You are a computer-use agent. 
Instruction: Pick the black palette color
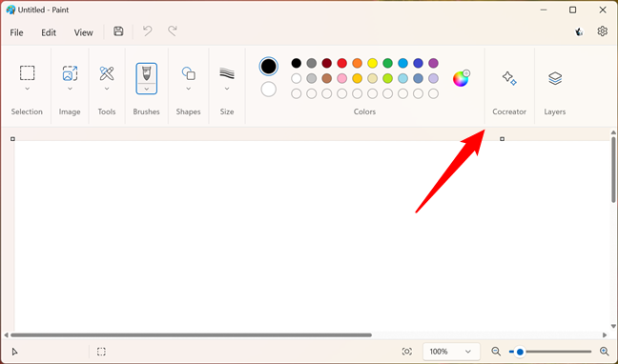(x=296, y=63)
